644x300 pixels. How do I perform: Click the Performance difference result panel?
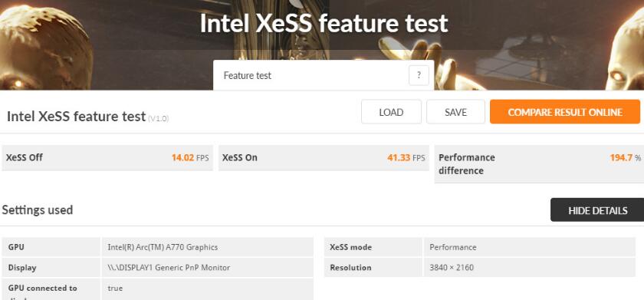coord(539,164)
